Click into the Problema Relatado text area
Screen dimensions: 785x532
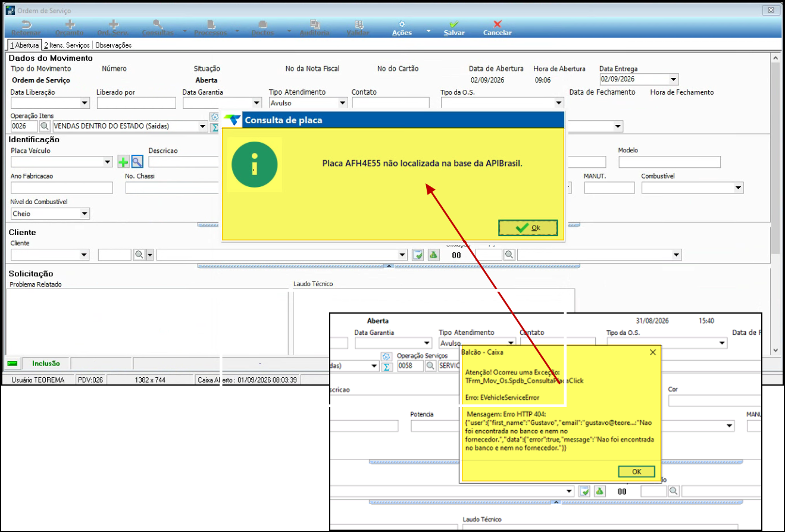tap(148, 321)
